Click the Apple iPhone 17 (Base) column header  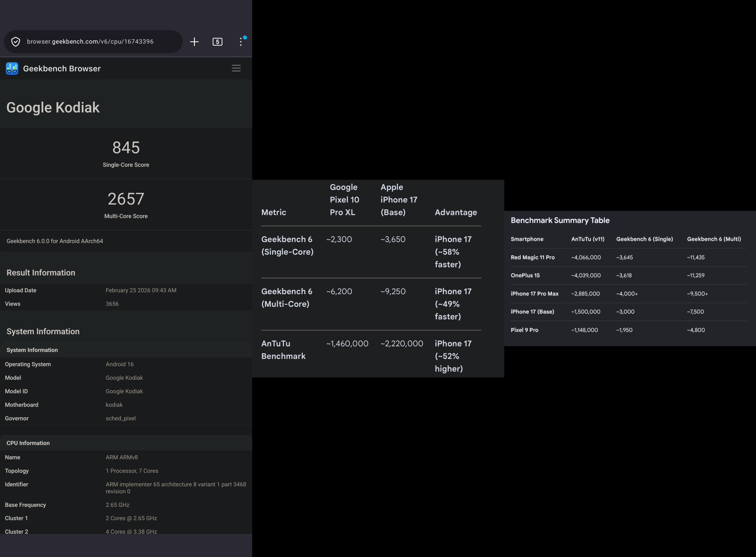click(x=399, y=200)
